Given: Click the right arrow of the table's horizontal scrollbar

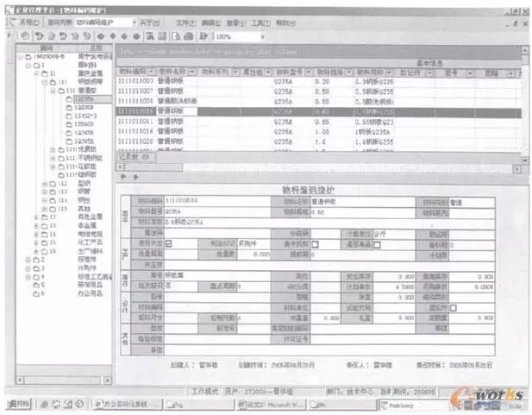Looking at the screenshot, I should point(516,169).
